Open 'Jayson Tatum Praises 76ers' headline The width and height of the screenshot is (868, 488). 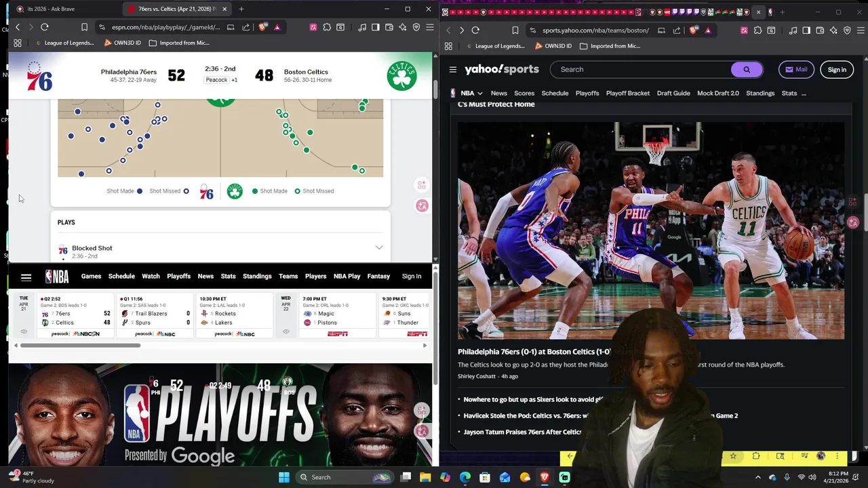pos(522,432)
